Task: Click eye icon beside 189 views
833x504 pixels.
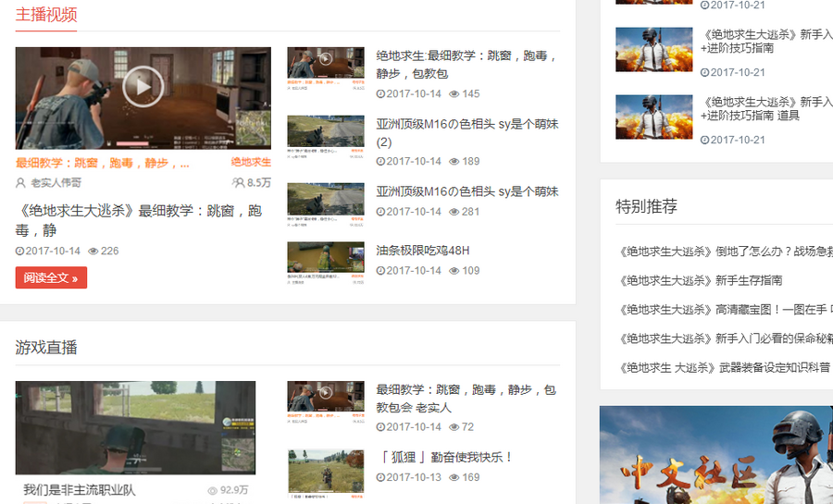Action: click(x=454, y=161)
